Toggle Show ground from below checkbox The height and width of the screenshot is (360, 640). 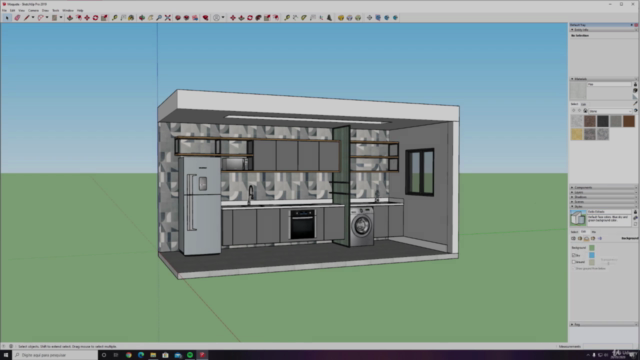point(574,269)
